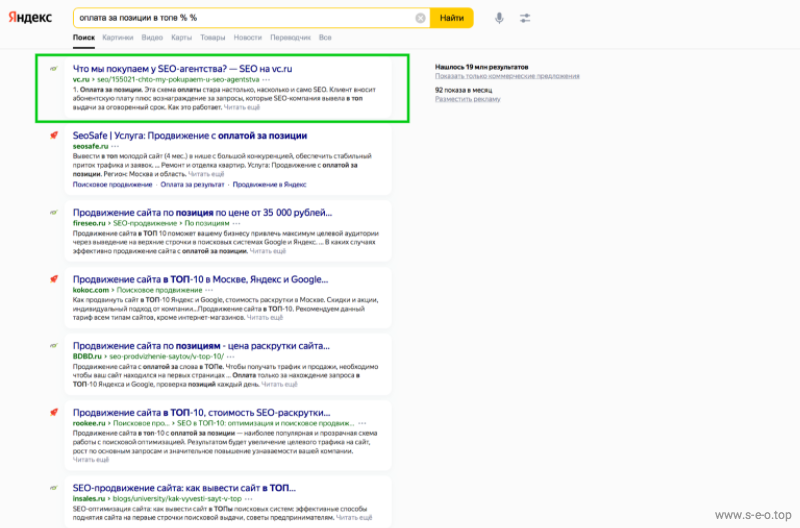Click the fireseo.ru green domain link
800x528 pixels.
click(x=89, y=223)
